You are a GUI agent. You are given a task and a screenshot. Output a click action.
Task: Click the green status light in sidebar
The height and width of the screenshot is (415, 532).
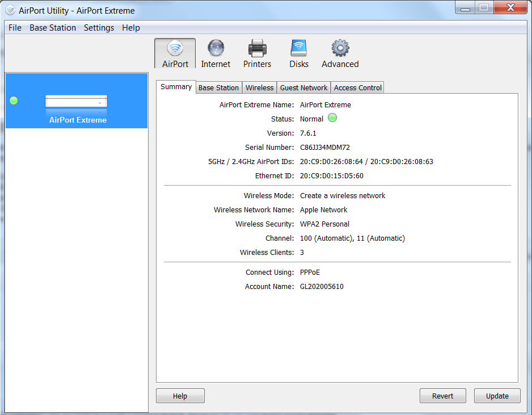[x=14, y=100]
